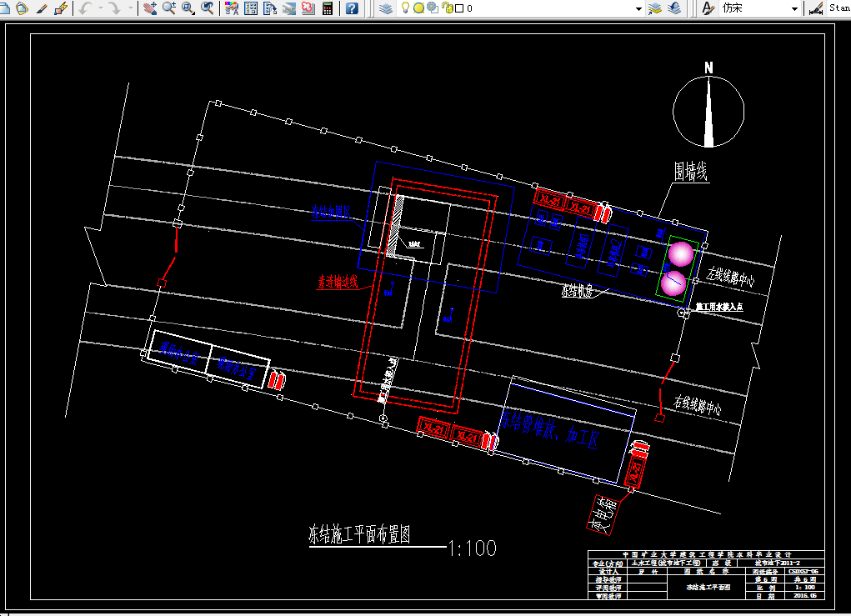Image resolution: width=851 pixels, height=616 pixels.
Task: Toggle layer 0 viewport freeze icon
Action: (x=433, y=8)
